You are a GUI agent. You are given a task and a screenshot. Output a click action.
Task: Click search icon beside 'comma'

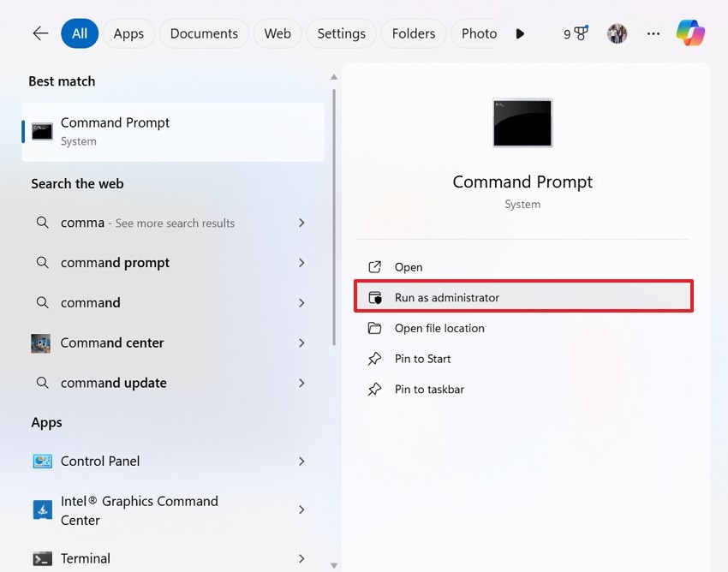click(x=42, y=223)
